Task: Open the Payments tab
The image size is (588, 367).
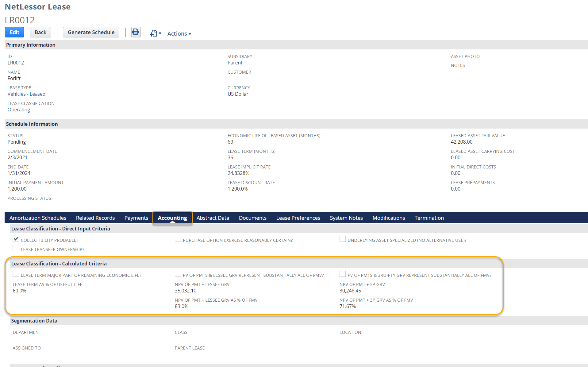Action: (x=136, y=218)
